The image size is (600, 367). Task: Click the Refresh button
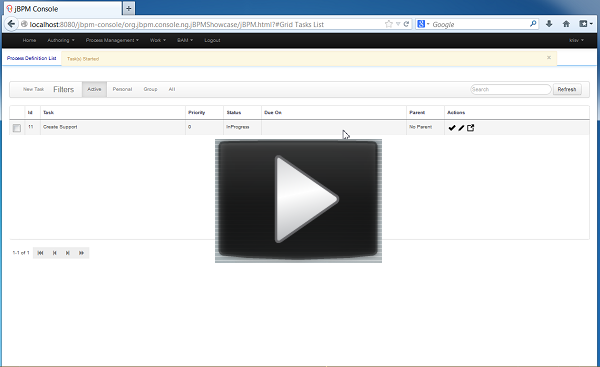click(x=567, y=89)
